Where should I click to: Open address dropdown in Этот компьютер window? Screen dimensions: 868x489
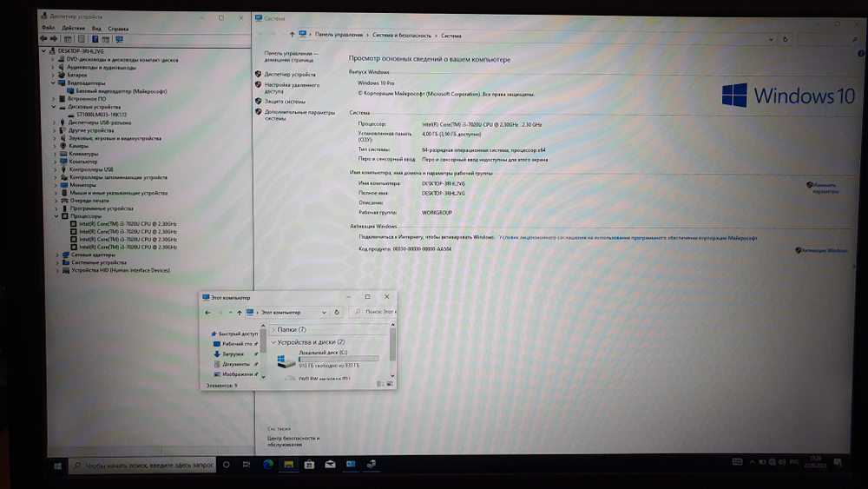[x=324, y=313]
